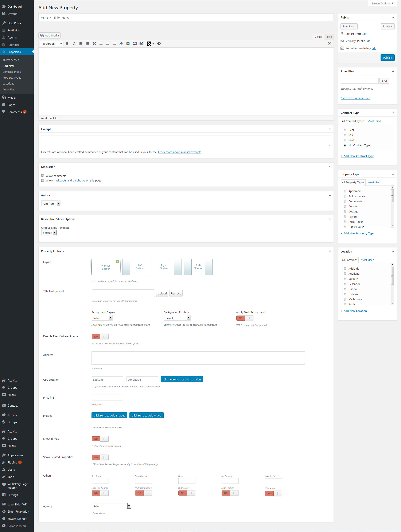This screenshot has height=532, width=401.
Task: Open Property Types in sidebar submenu
Action: coord(12,78)
